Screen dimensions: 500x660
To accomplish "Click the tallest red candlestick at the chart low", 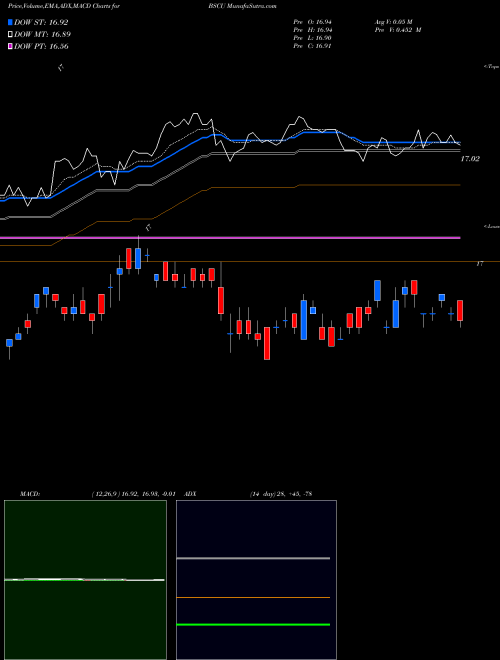I will click(267, 343).
